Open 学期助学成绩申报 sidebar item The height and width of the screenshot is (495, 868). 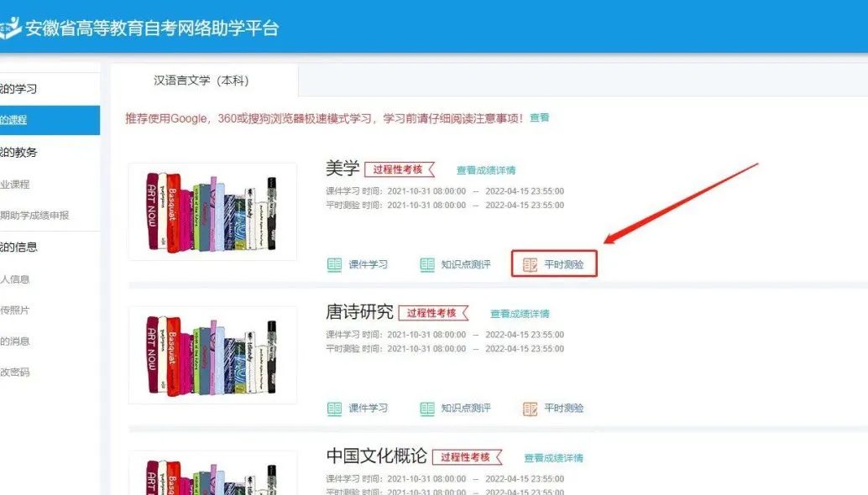34,215
